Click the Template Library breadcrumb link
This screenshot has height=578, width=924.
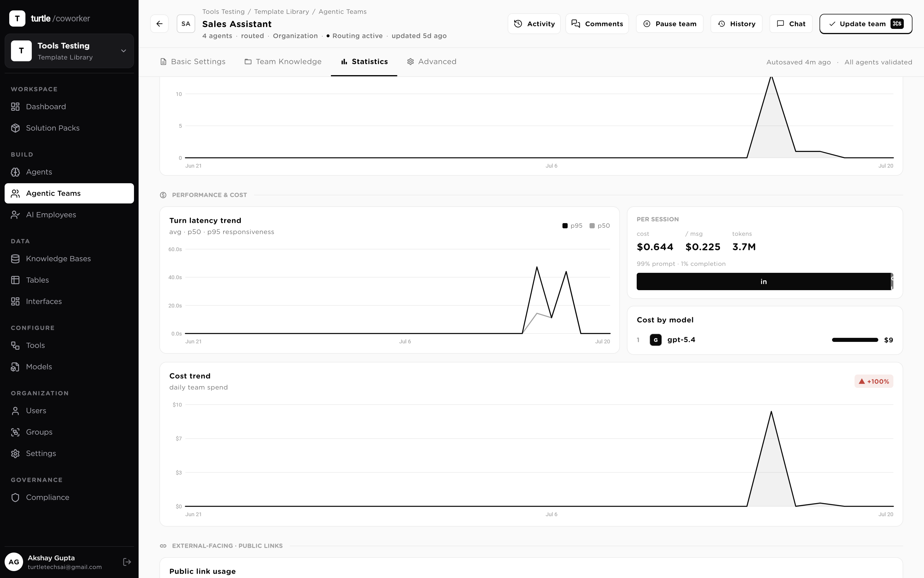(282, 12)
